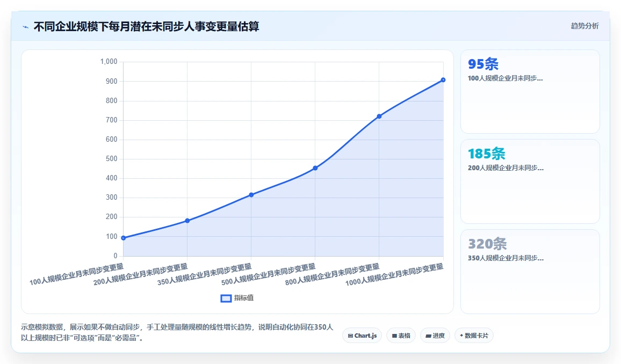Click the data point for 100人规模企业
Viewport: 621px width, 364px height.
click(124, 238)
